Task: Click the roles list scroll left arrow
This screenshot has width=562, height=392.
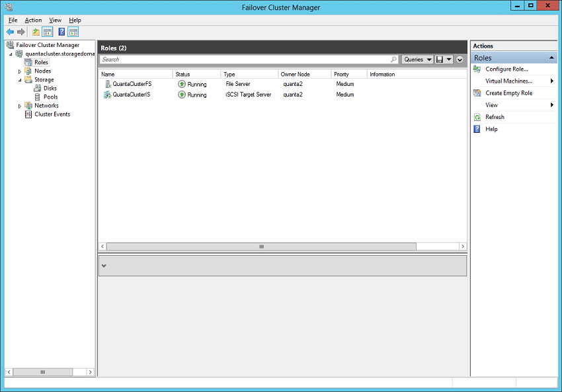Action: (x=103, y=247)
